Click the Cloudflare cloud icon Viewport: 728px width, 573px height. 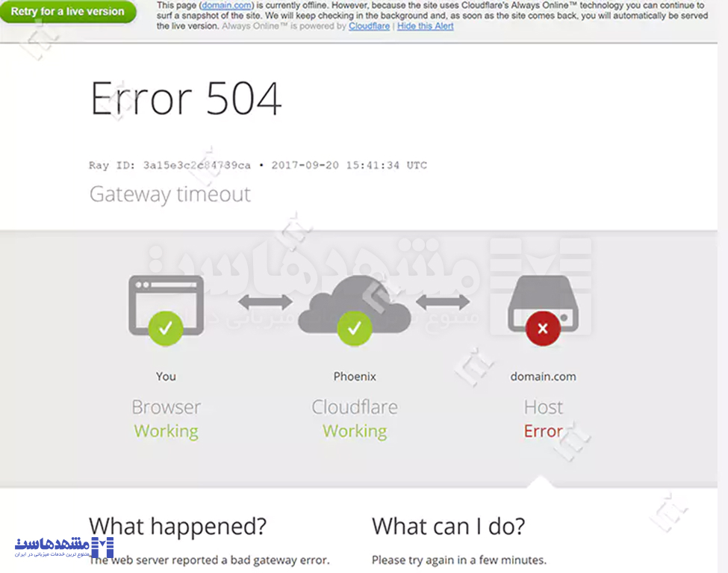(x=355, y=304)
